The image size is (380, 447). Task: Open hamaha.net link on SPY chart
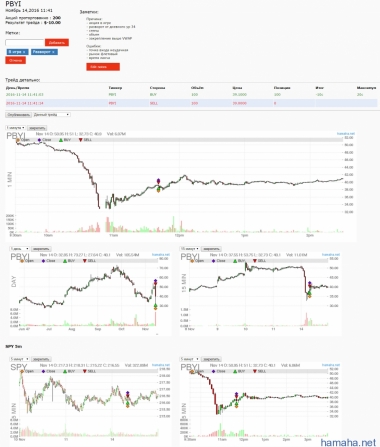tap(161, 365)
